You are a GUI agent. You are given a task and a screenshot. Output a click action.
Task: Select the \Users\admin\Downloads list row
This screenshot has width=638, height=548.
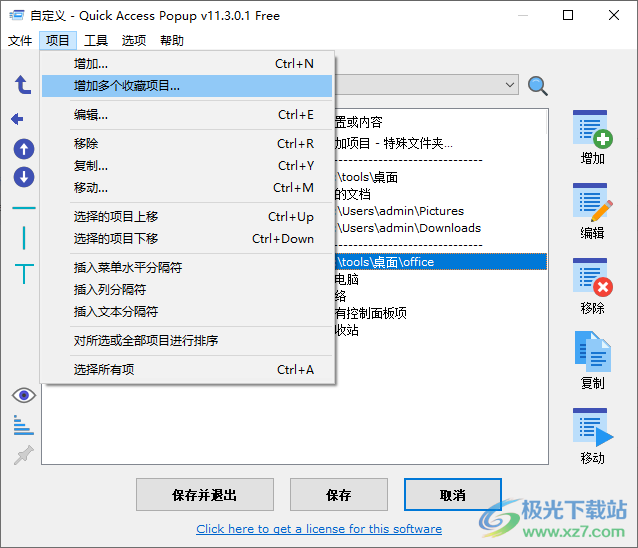pyautogui.click(x=441, y=228)
